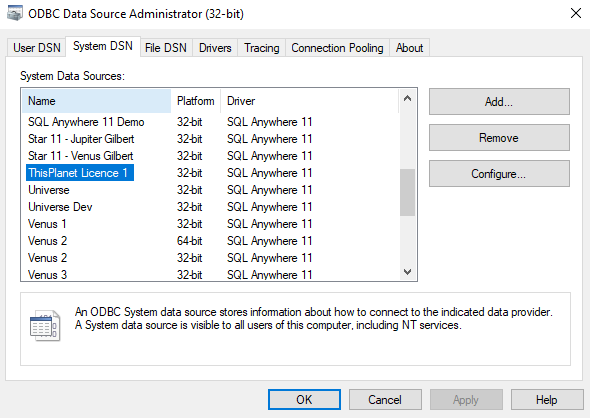This screenshot has height=418, width=590.
Task: Click the list scrollbar up arrow
Action: click(407, 99)
